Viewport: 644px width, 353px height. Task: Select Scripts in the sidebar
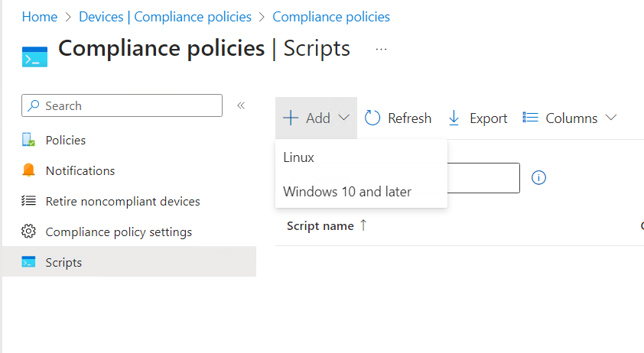(x=129, y=261)
